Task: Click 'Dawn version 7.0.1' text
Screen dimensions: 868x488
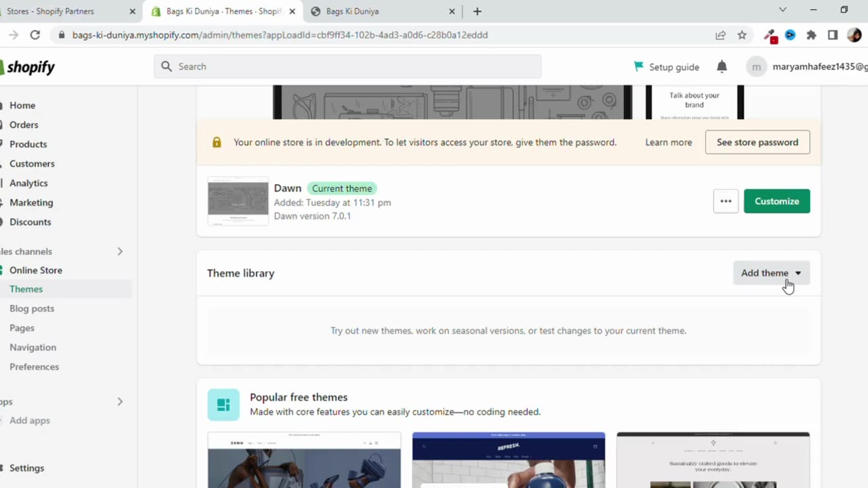Action: pos(312,216)
